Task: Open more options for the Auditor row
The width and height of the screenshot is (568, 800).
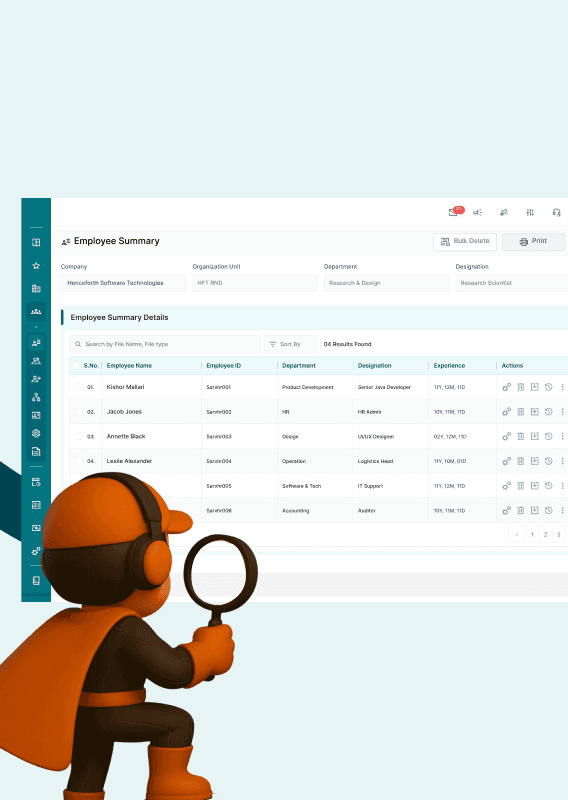Action: (562, 510)
